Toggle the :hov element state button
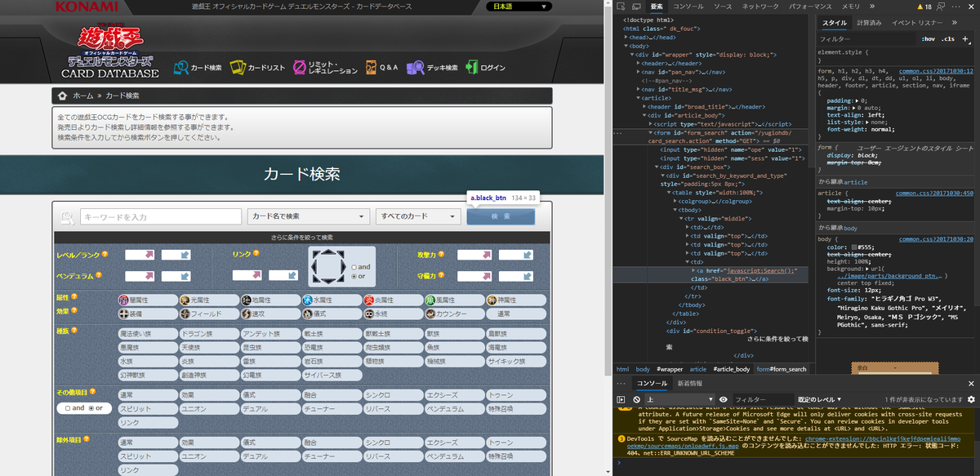Viewport: 980px width, 476px height. tap(928, 38)
